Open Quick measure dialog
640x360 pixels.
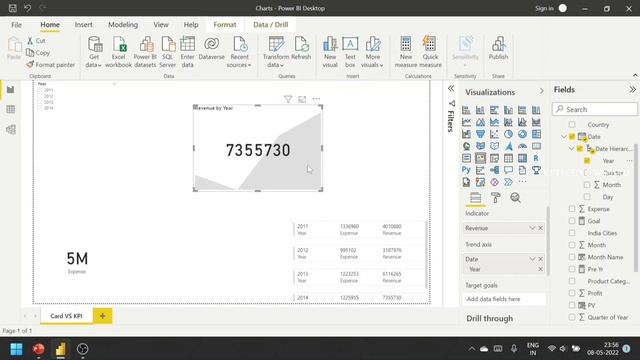click(430, 52)
